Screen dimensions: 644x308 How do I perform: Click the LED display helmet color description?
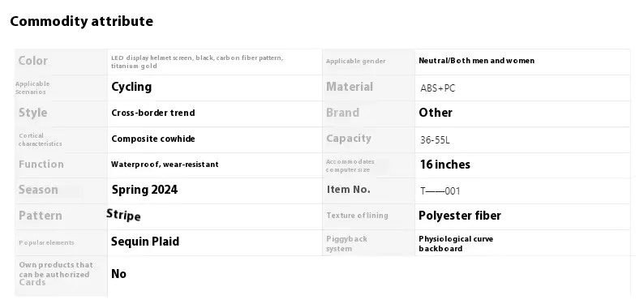pos(197,62)
